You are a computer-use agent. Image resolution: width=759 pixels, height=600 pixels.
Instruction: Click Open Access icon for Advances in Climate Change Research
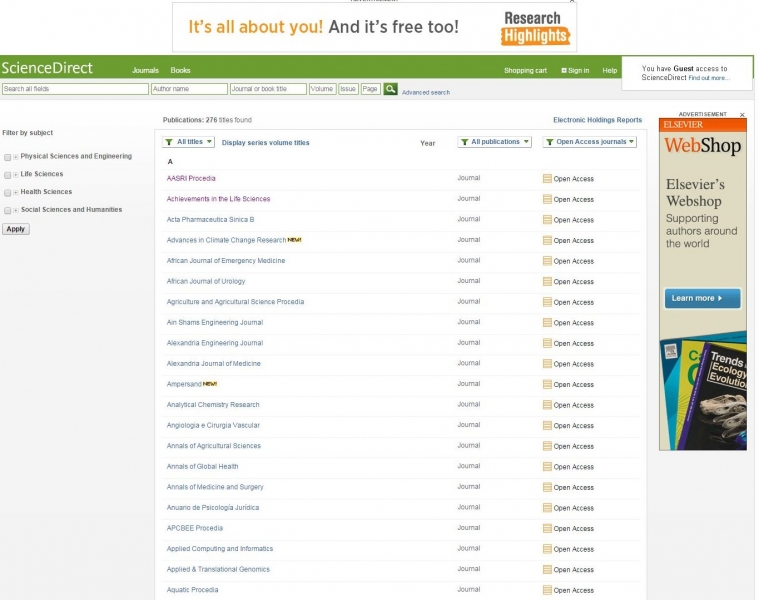547,240
